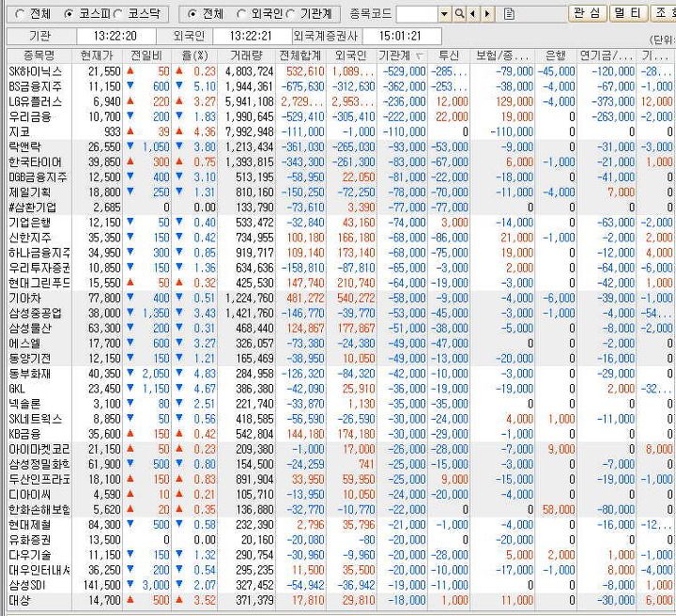
Task: Click the magnifier search icon
Action: pos(459,14)
